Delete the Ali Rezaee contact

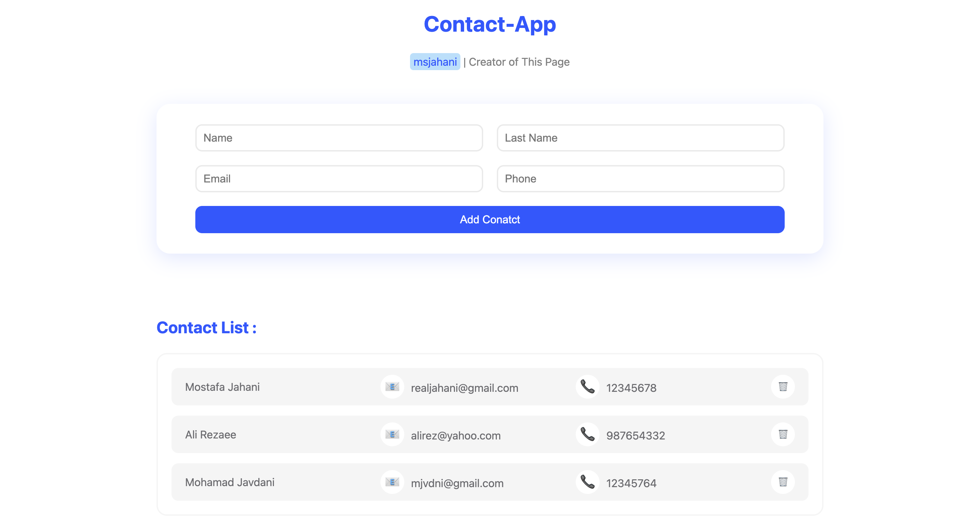(x=783, y=434)
